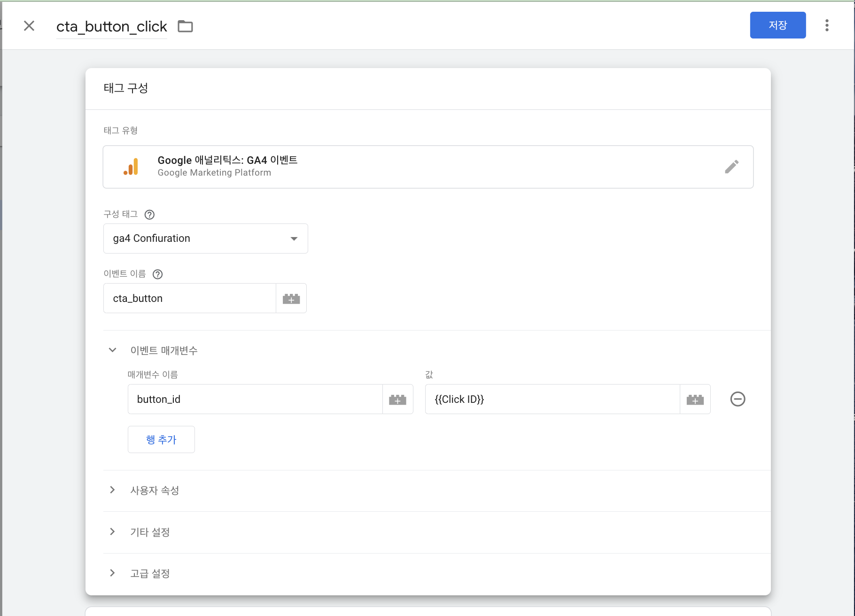The image size is (855, 616).
Task: Click the {{Click ID}} value field
Action: 552,399
